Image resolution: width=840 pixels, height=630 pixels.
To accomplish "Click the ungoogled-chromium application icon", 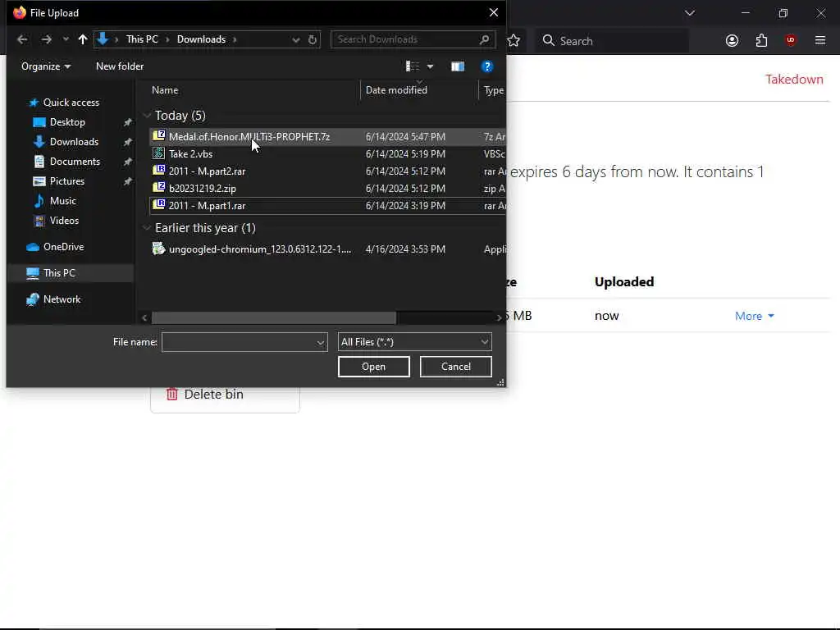I will (x=158, y=249).
